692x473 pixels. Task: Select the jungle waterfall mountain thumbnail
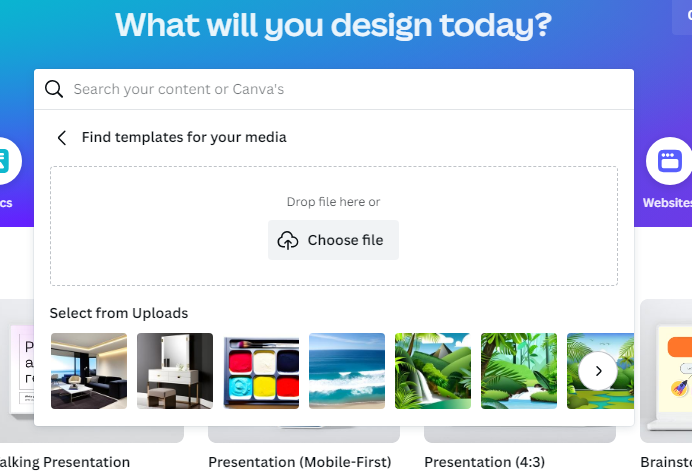point(433,371)
